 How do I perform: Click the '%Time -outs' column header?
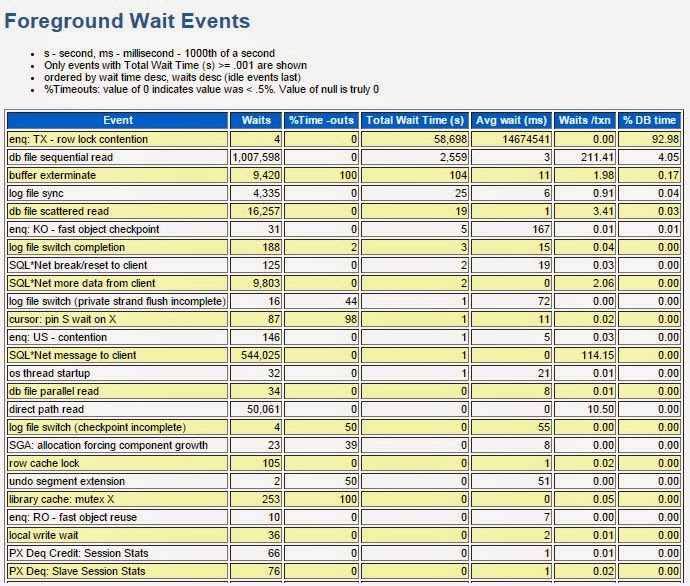tap(321, 121)
